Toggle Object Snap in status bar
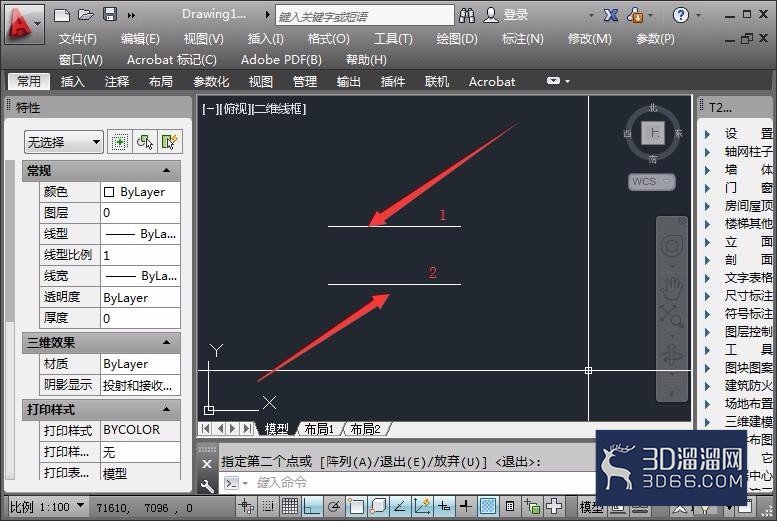The image size is (777, 521). click(x=356, y=506)
